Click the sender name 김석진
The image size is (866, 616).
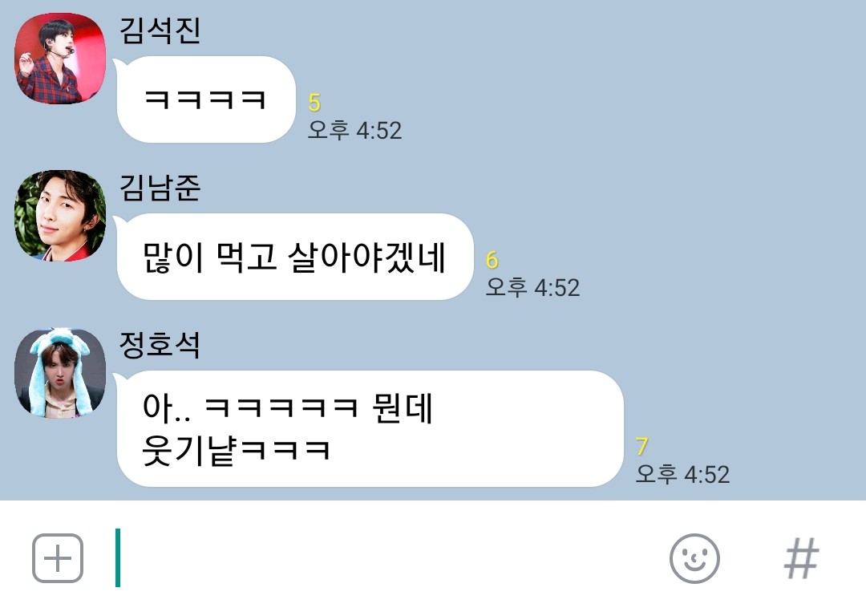coord(160,30)
